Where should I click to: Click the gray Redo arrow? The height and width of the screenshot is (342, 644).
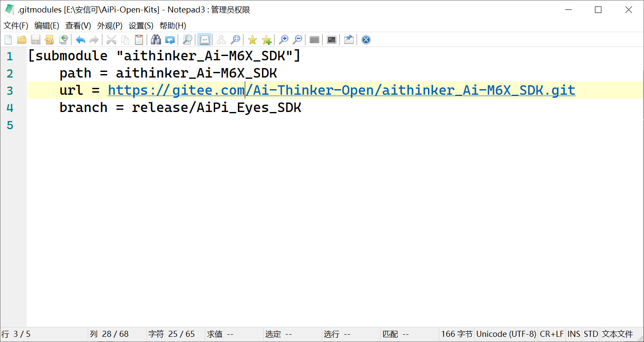click(94, 40)
